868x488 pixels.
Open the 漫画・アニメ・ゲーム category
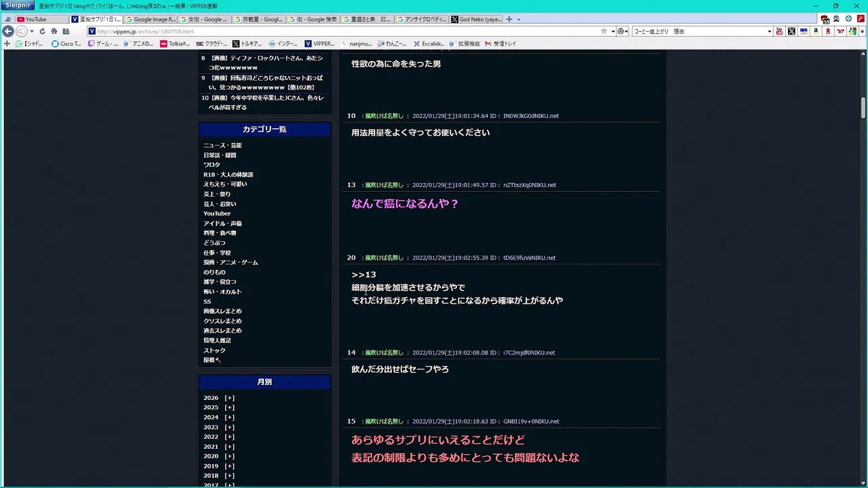[231, 262]
